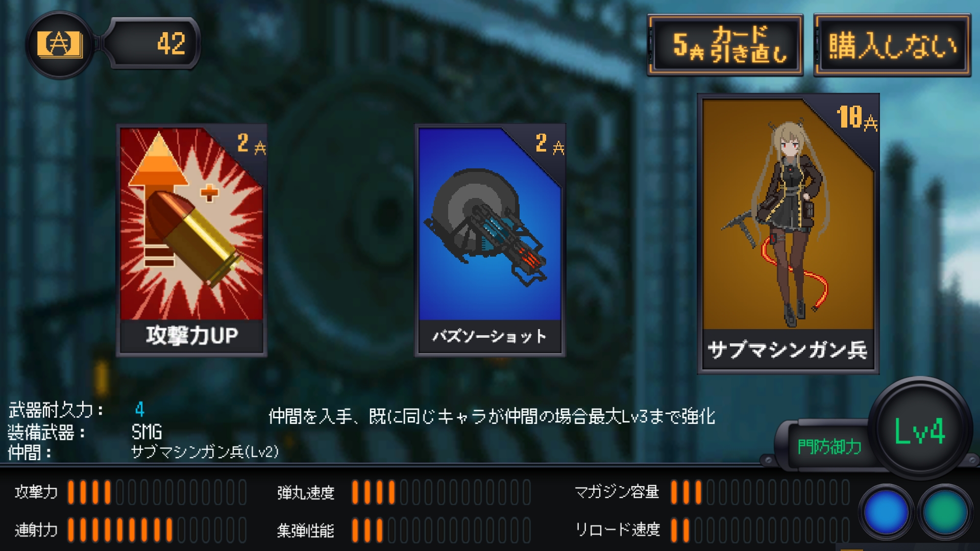Screen dimensions: 980x551
Task: Select the 攻撃力UP bullet card
Action: [191, 240]
